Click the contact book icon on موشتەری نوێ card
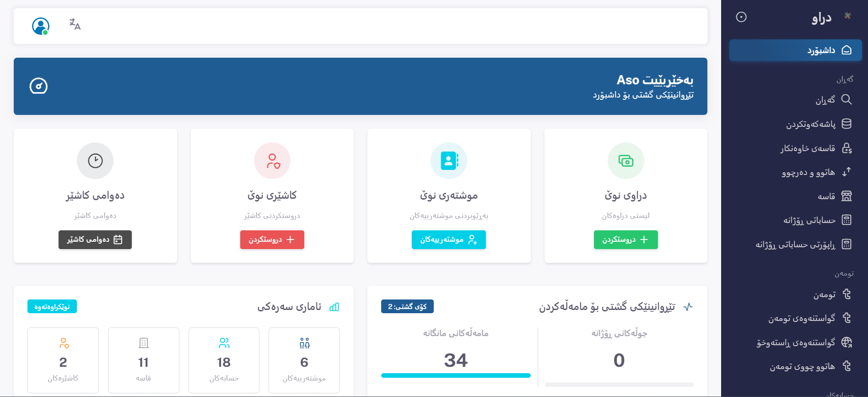Screen dimensions: 868x397 click(449, 161)
